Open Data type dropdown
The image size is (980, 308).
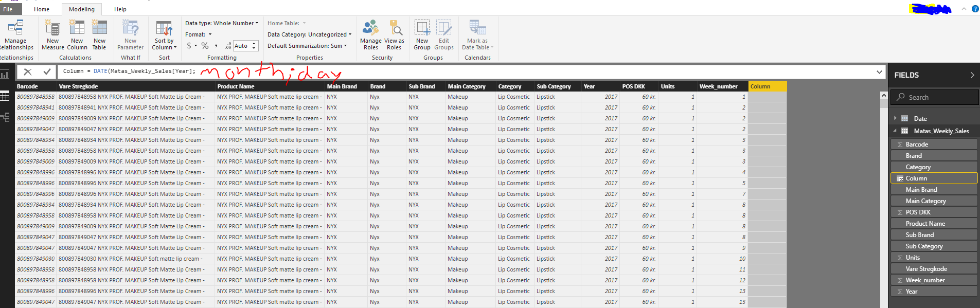click(x=222, y=23)
